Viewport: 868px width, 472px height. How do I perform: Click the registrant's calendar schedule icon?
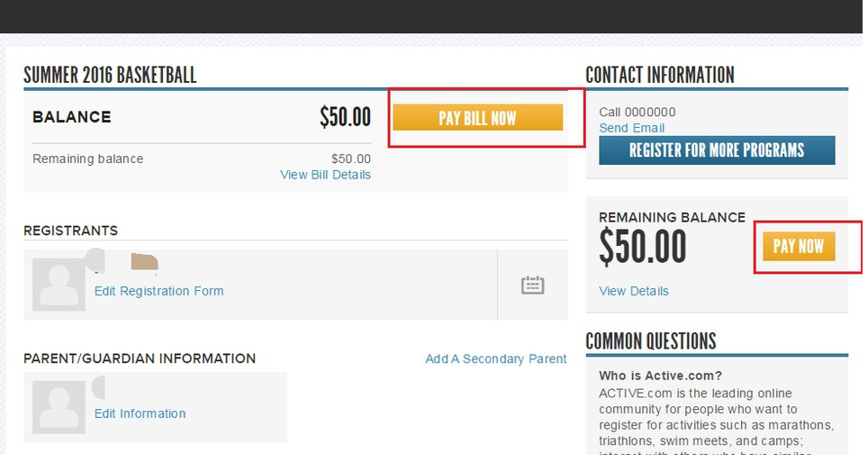coord(533,286)
